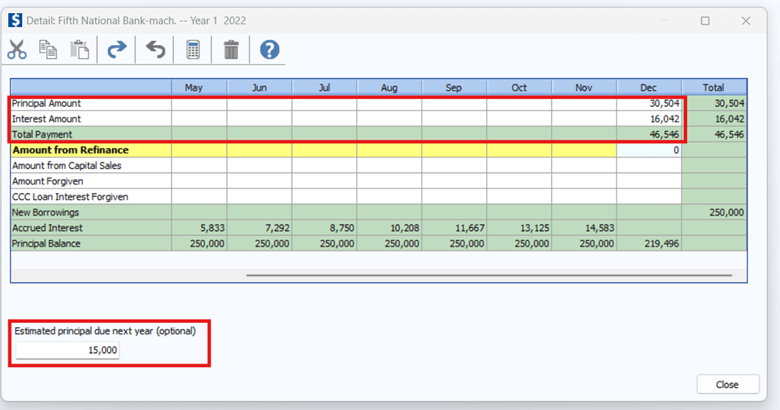This screenshot has width=780, height=410.
Task: Click Total column Principal Amount 30,504
Action: coord(714,103)
